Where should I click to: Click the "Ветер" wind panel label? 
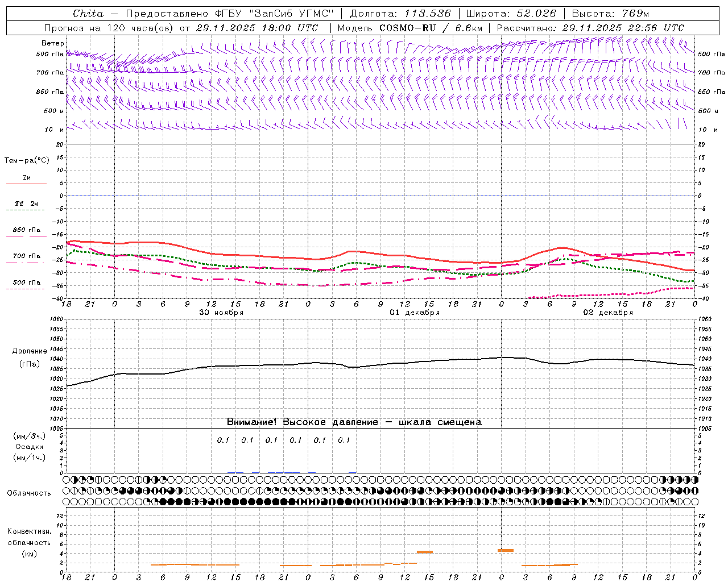53,43
